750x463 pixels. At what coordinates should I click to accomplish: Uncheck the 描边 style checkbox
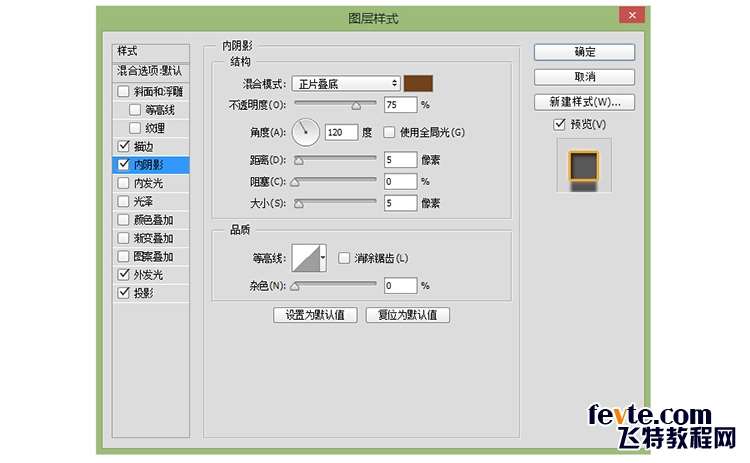(123, 146)
